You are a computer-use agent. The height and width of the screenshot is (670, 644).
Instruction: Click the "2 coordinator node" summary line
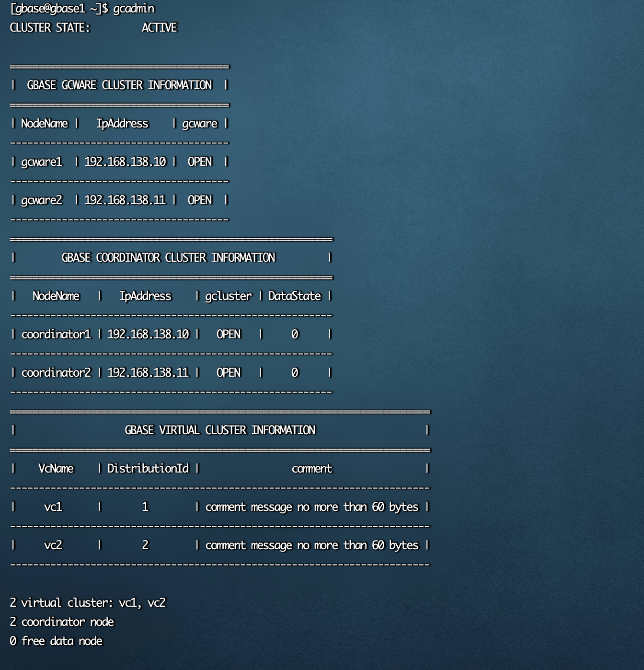[62, 622]
